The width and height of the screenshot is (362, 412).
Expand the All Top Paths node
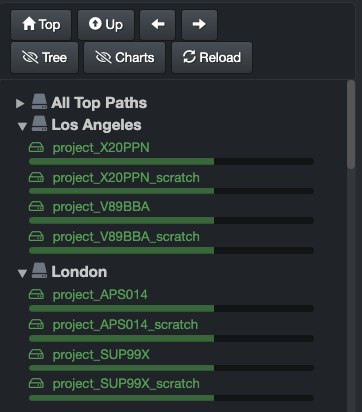click(20, 103)
